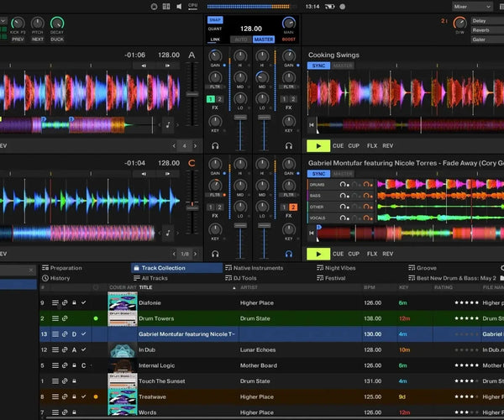Toggle the SNAP button in the master panel
Viewport: 504px width, 420px height.
click(215, 20)
